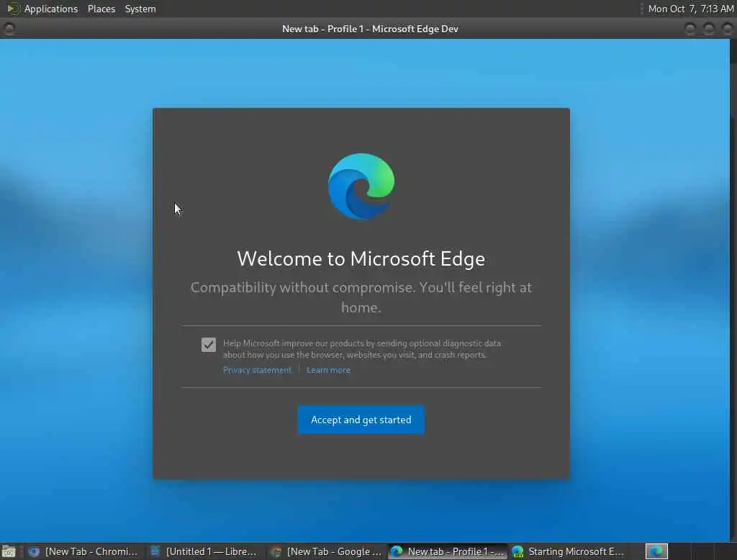Click the Microsoft Edge logo in welcome dialog
This screenshot has height=560, width=737.
361,186
